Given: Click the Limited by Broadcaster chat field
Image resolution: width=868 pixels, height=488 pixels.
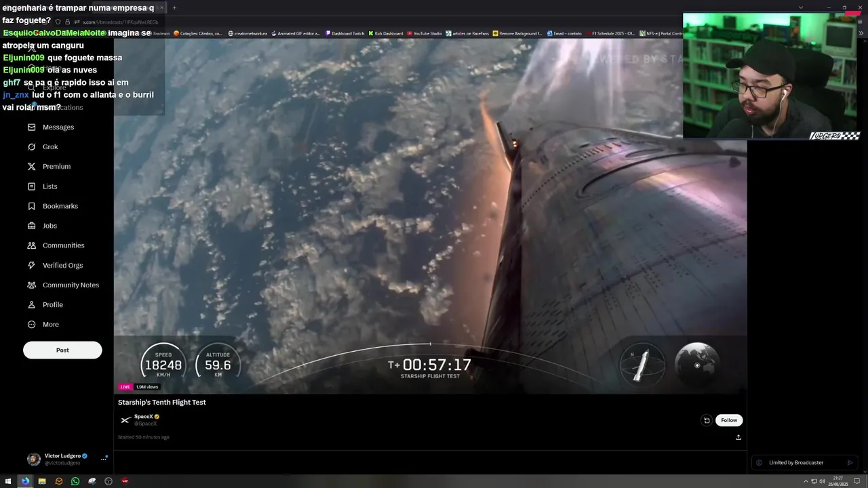Looking at the screenshot, I should [x=804, y=463].
